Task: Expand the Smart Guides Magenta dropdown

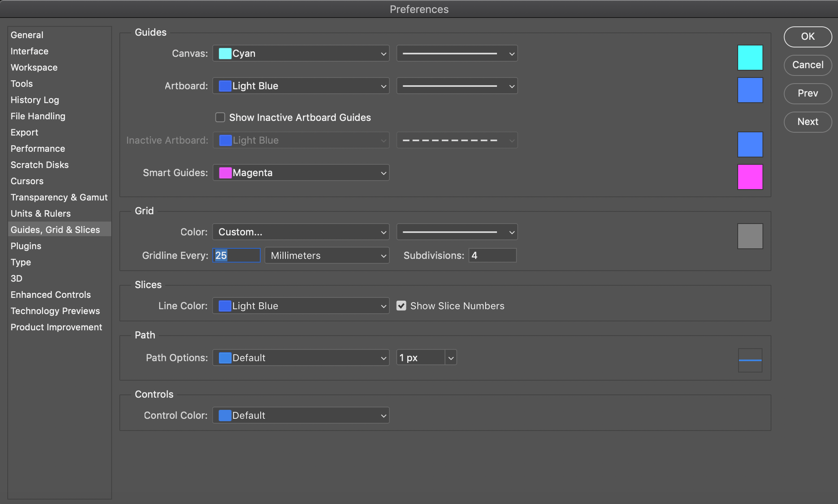Action: [x=301, y=173]
